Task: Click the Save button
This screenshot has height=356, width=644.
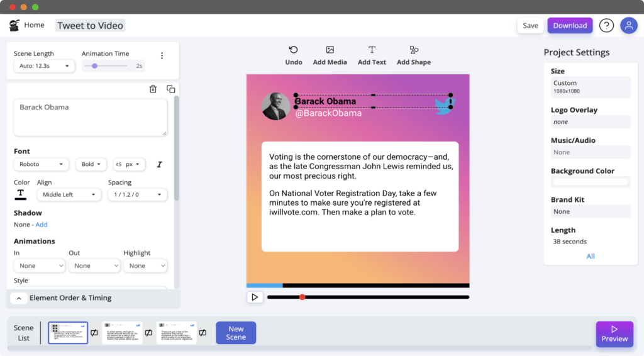Action: pyautogui.click(x=530, y=25)
